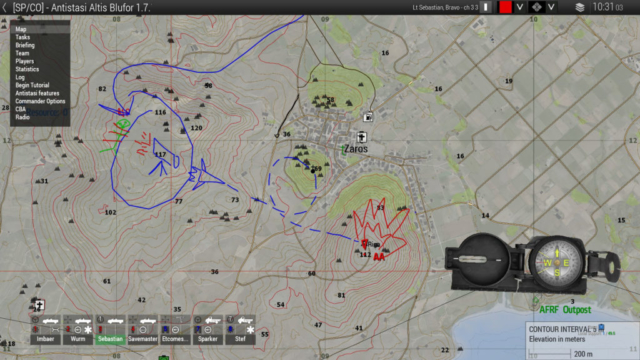640x360 pixels.
Task: Select the AFRF Outpost marker
Action: coord(565,310)
